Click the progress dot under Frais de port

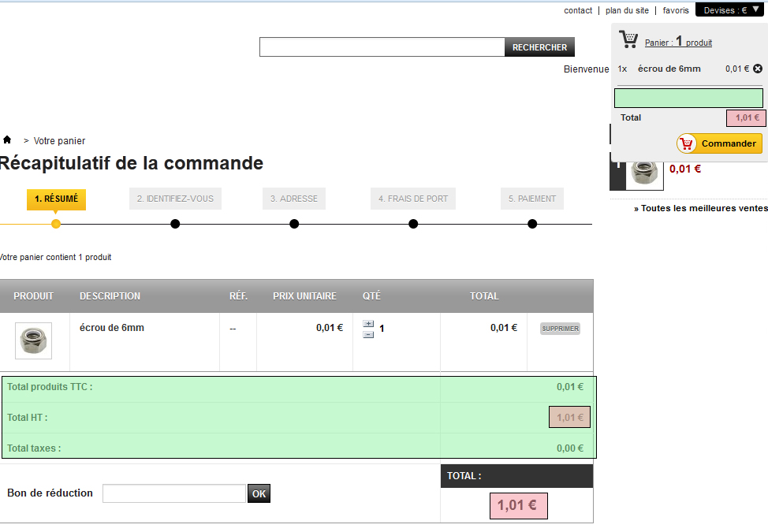coord(413,224)
